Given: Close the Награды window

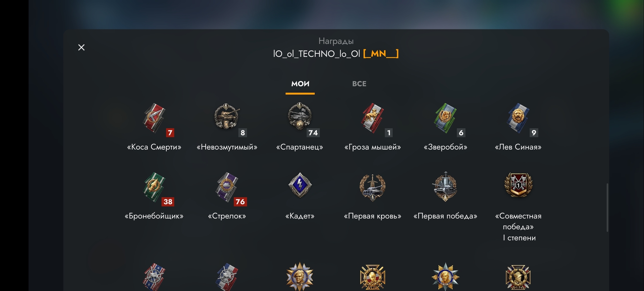Looking at the screenshot, I should tap(81, 47).
